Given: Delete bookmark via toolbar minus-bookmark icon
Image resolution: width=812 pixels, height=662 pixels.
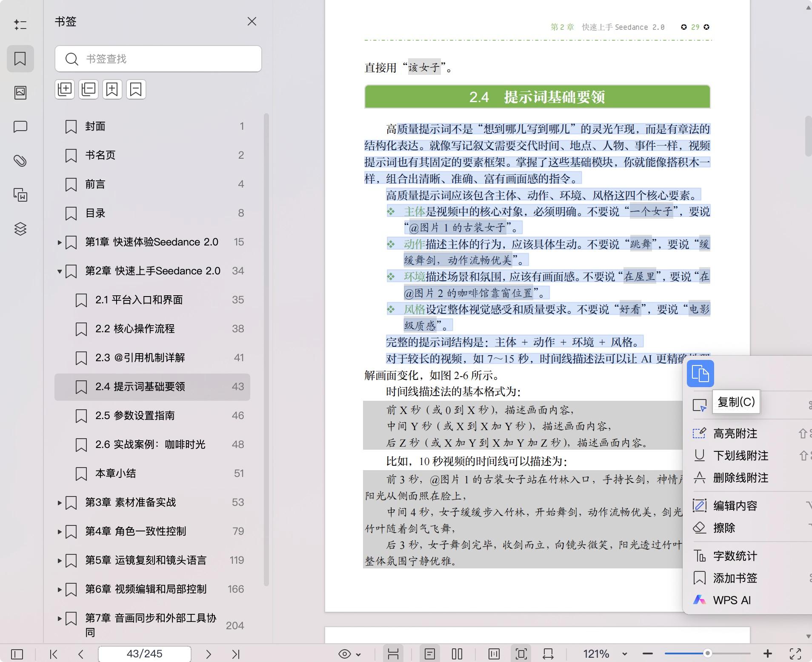Looking at the screenshot, I should point(136,89).
